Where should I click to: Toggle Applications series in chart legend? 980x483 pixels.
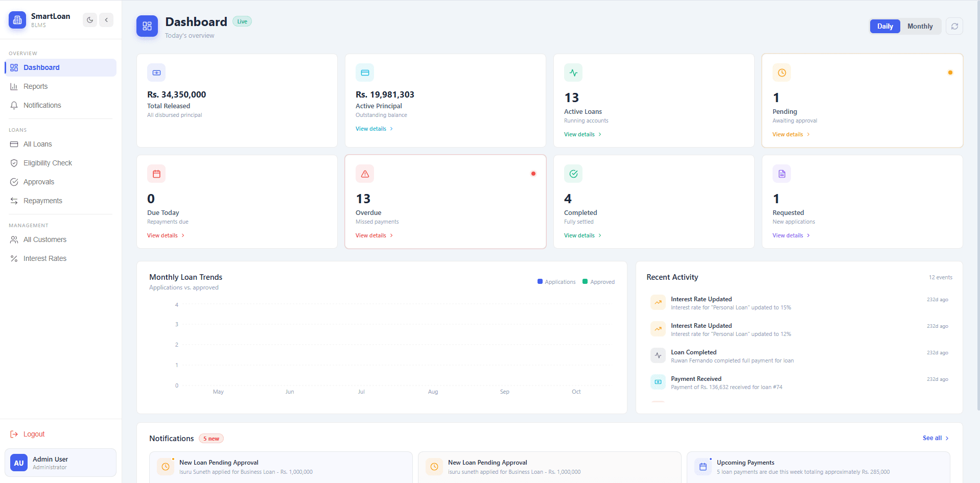pos(556,282)
